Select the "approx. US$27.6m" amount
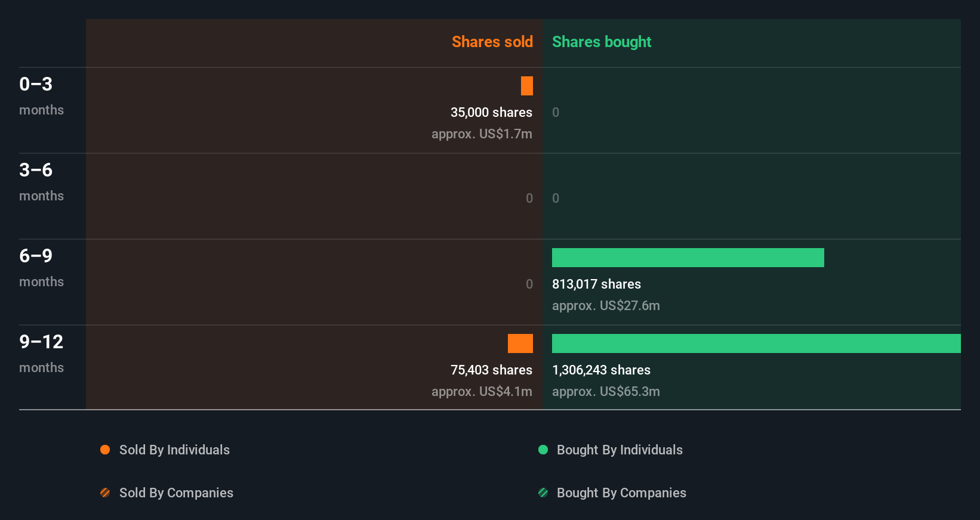Viewport: 980px width, 520px height. pyautogui.click(x=606, y=306)
